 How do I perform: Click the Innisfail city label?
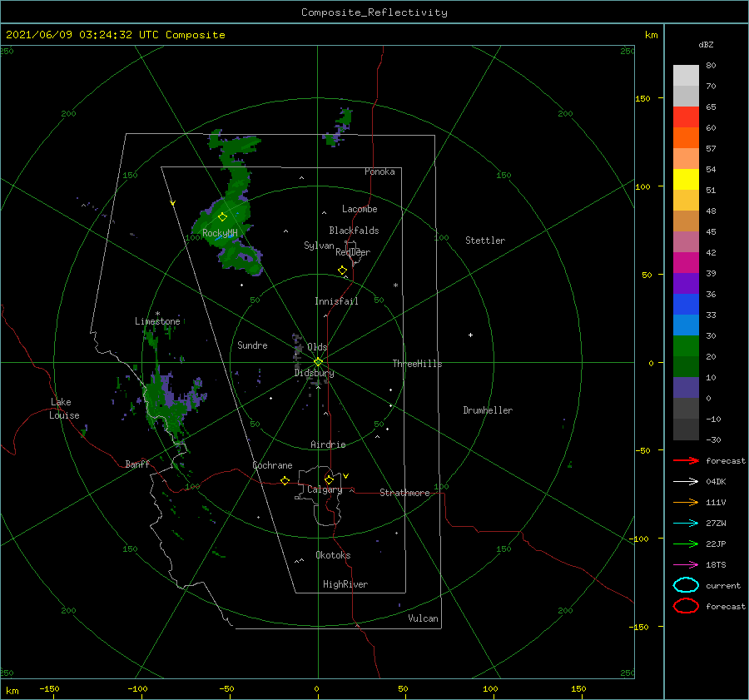point(336,301)
